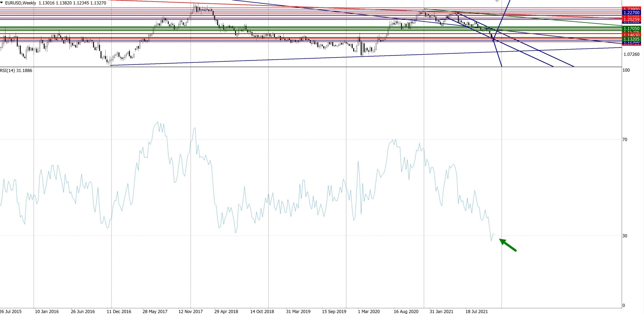Click the 18 Jul 2021 date label
The height and width of the screenshot is (314, 644).
pos(476,311)
